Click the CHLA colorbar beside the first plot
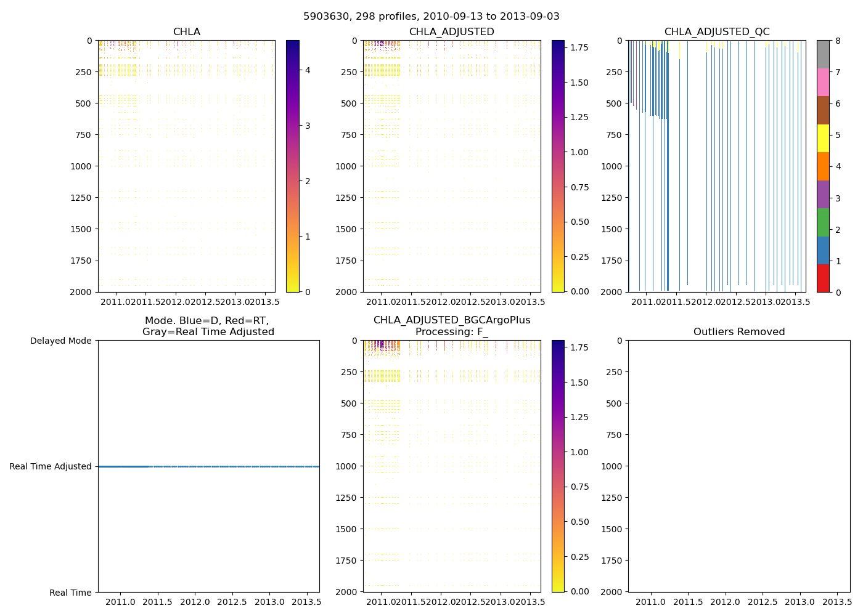 pyautogui.click(x=292, y=166)
